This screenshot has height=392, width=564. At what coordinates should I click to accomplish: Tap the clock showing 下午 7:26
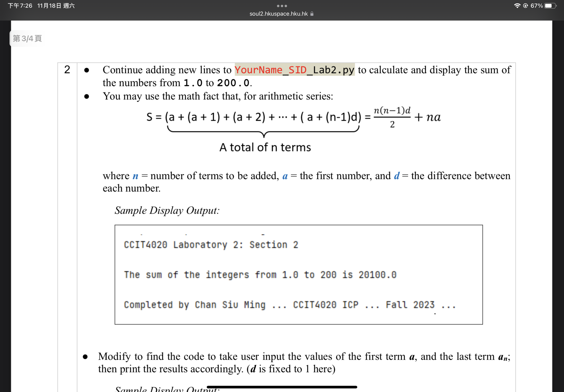19,5
